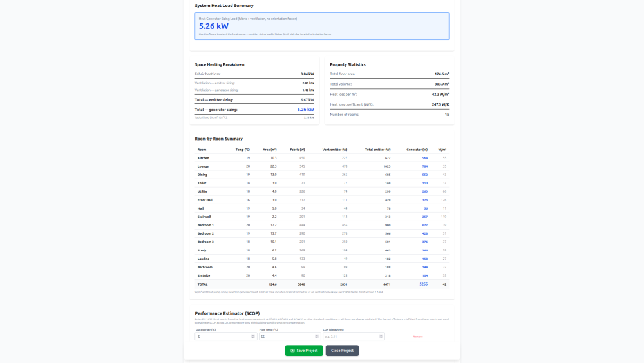The height and width of the screenshot is (363, 644).
Task: Click the TOTAL row generator value 5255
Action: click(423, 284)
